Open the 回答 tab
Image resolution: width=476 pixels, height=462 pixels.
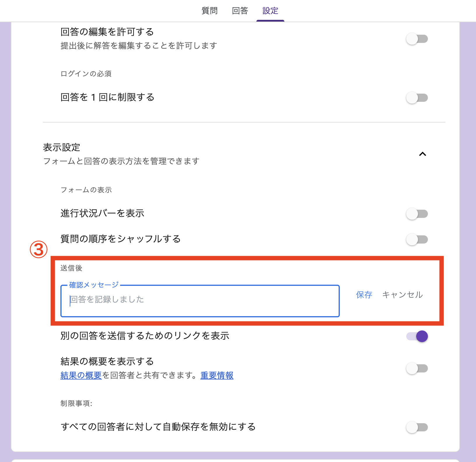click(240, 11)
